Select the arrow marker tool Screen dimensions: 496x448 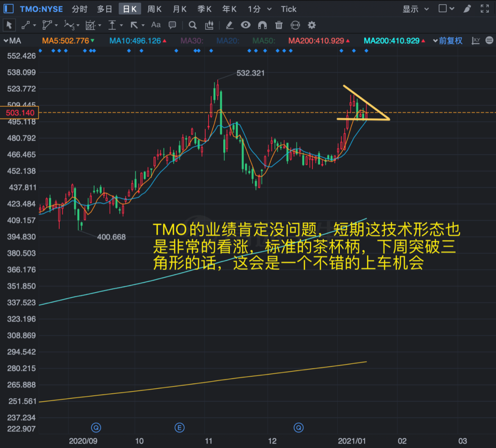(x=134, y=25)
